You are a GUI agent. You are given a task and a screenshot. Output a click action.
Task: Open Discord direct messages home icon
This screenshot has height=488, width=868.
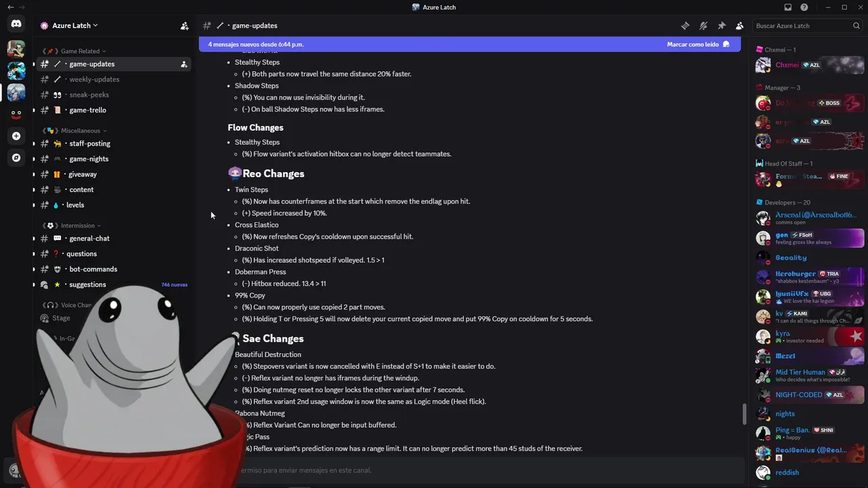(x=16, y=24)
